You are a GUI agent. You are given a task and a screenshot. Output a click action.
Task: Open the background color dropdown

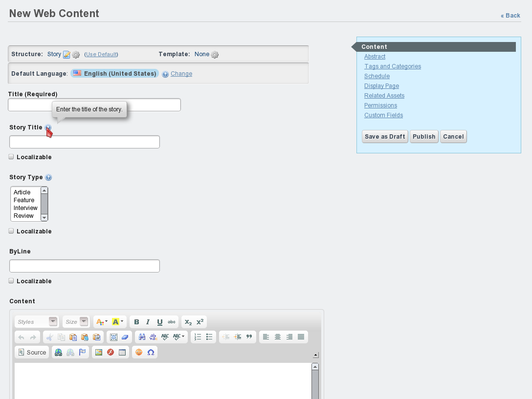tap(117, 322)
